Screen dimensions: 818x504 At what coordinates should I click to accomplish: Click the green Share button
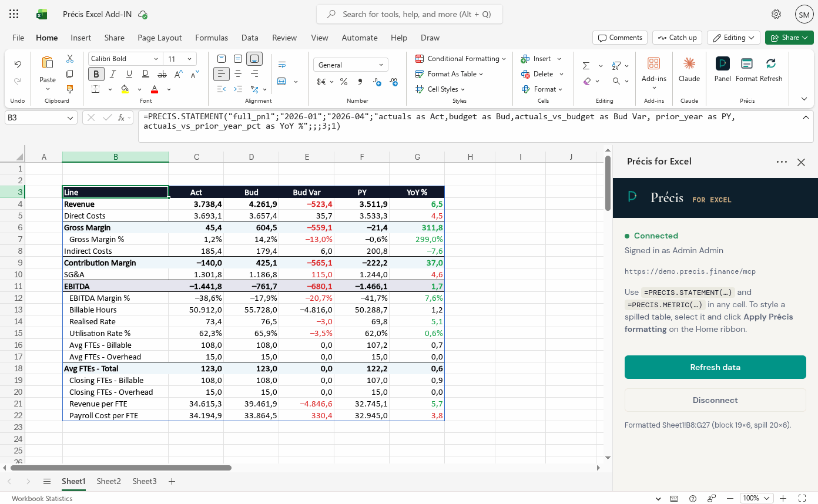(x=789, y=38)
